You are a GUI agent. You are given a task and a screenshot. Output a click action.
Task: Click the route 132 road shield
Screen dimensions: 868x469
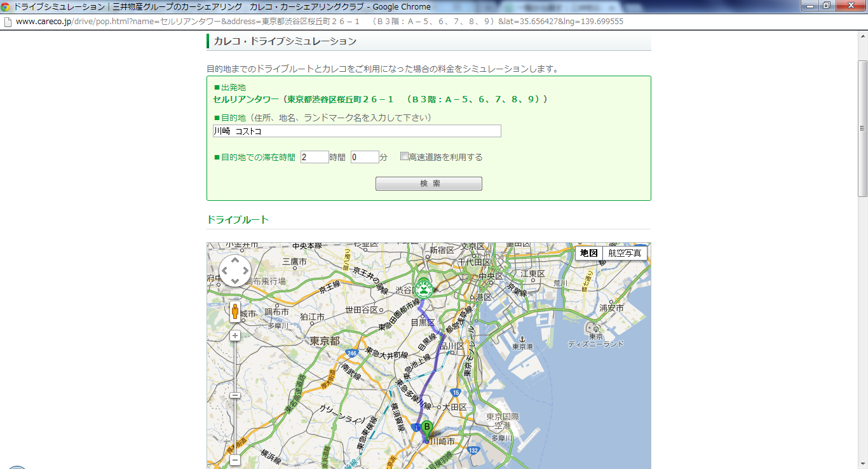click(473, 451)
